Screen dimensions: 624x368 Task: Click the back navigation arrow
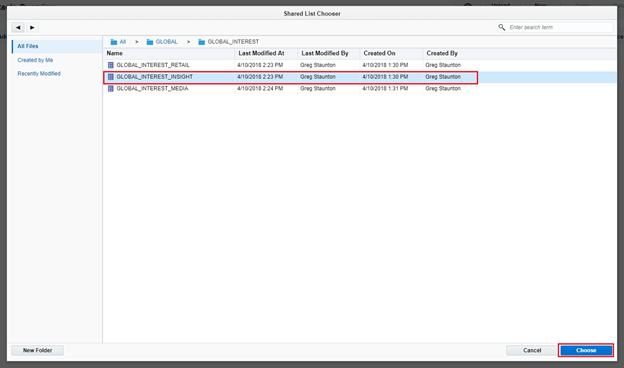[x=18, y=27]
